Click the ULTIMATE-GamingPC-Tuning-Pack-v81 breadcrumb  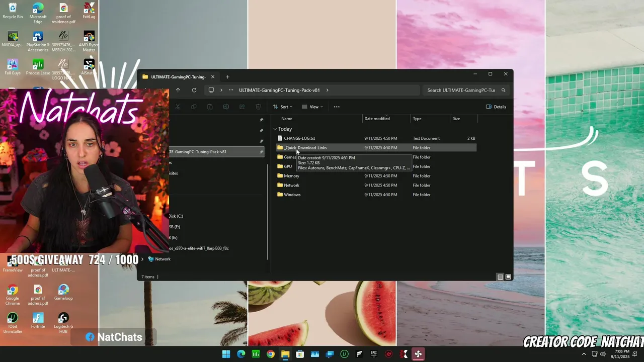[279, 90]
